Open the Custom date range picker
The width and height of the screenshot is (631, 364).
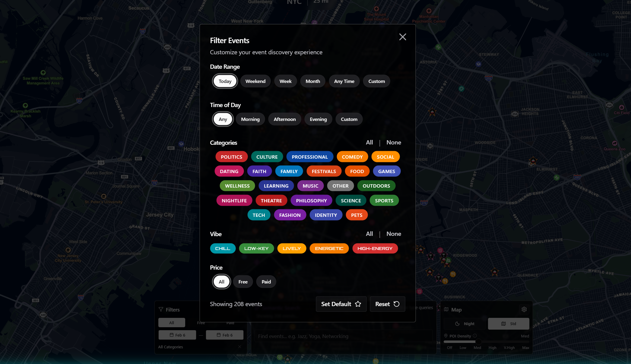376,81
